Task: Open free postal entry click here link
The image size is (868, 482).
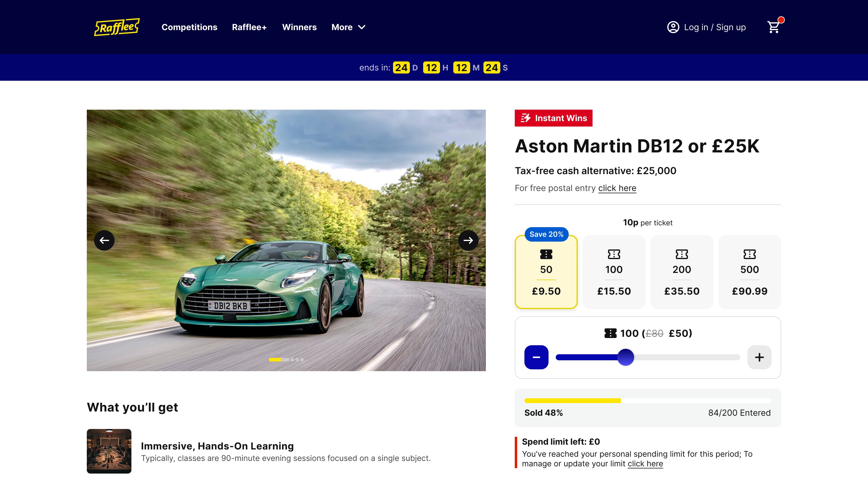Action: click(x=617, y=188)
